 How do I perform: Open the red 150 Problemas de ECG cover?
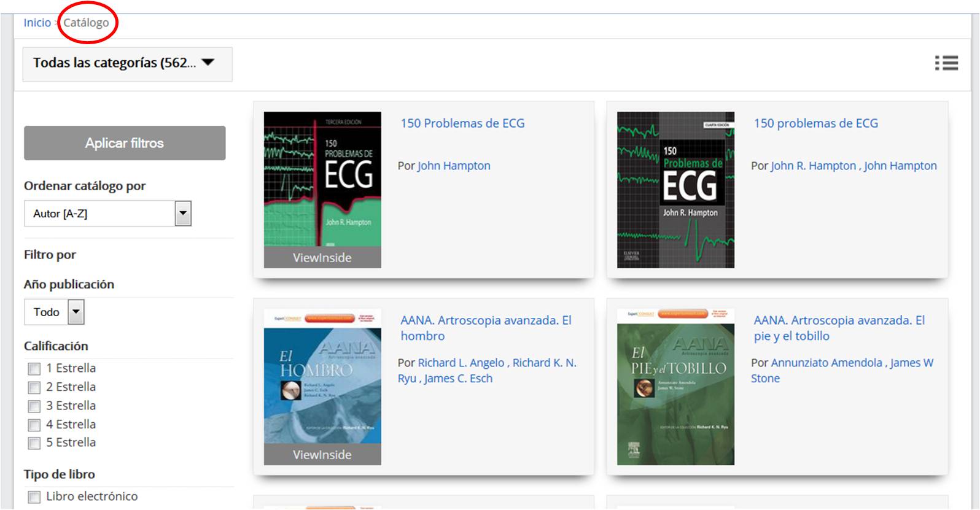[x=322, y=179]
